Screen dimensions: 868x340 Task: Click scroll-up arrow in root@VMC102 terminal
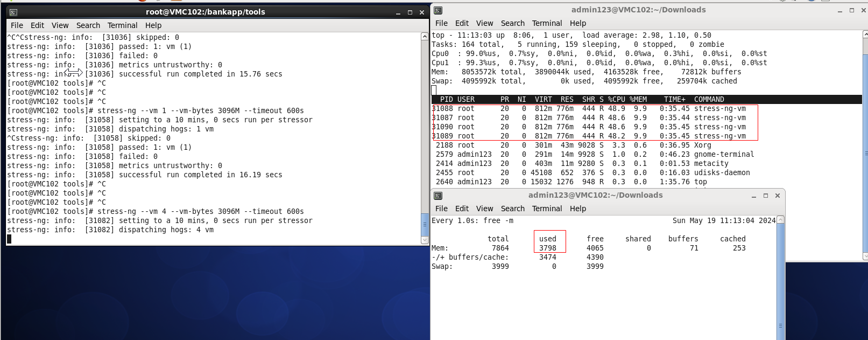tap(425, 37)
